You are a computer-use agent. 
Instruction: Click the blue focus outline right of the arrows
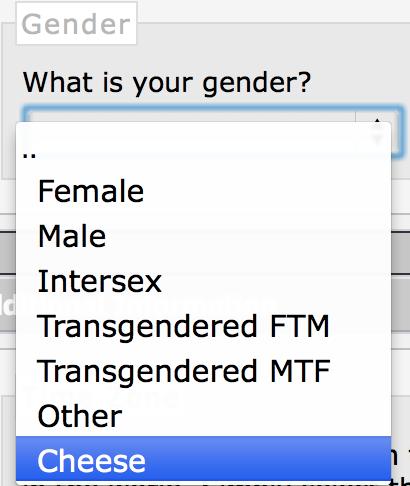click(398, 131)
